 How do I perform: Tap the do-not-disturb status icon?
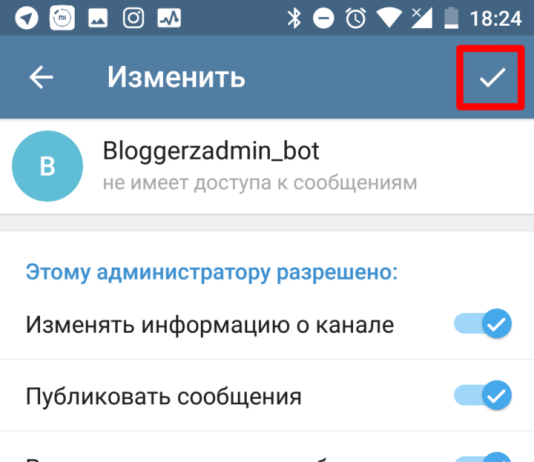pos(324,18)
